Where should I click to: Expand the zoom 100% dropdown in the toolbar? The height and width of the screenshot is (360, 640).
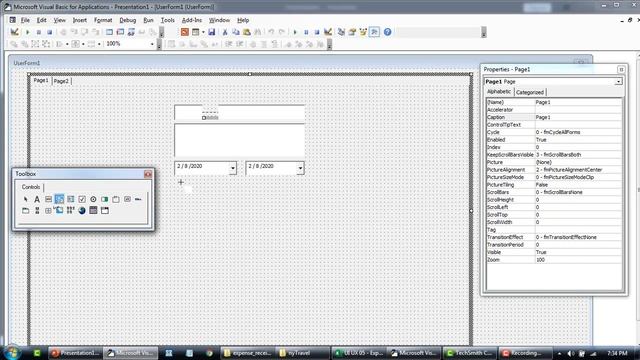[152, 44]
